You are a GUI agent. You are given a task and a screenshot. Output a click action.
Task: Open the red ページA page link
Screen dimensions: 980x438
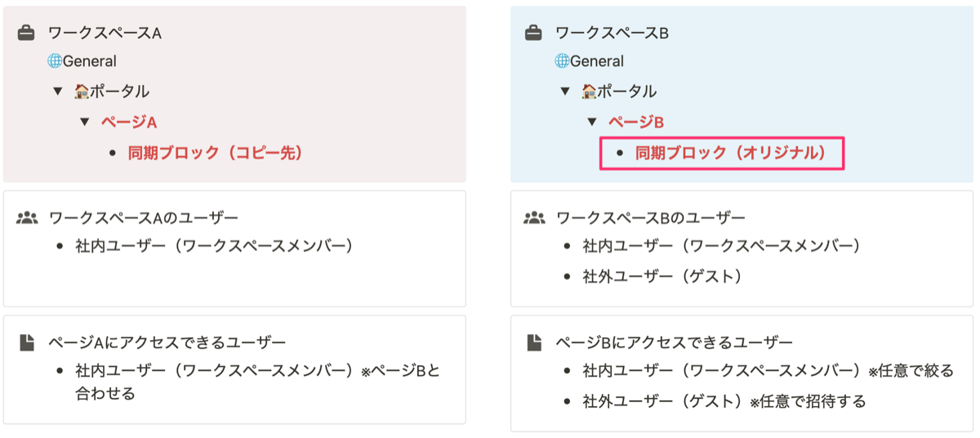pos(128,122)
